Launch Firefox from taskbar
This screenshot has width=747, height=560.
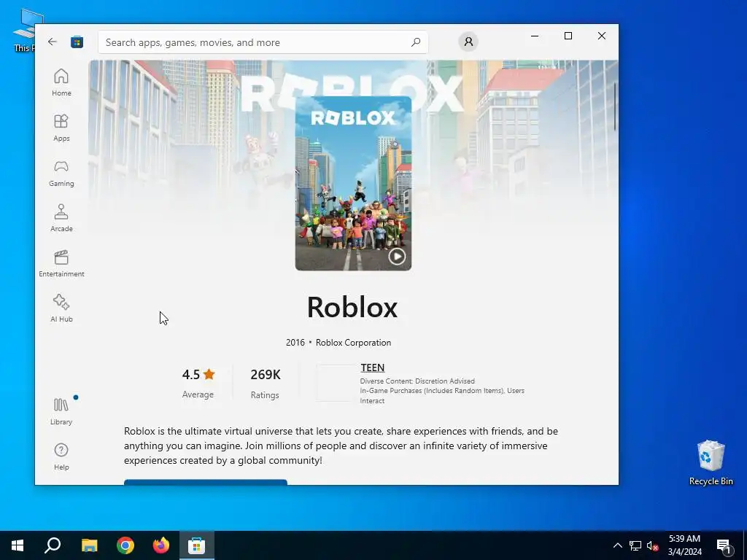(161, 545)
